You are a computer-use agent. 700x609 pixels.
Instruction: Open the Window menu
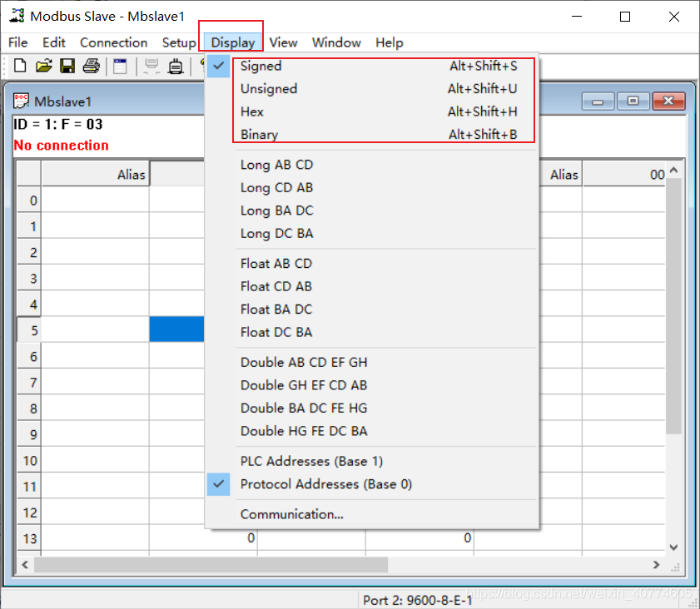click(336, 42)
